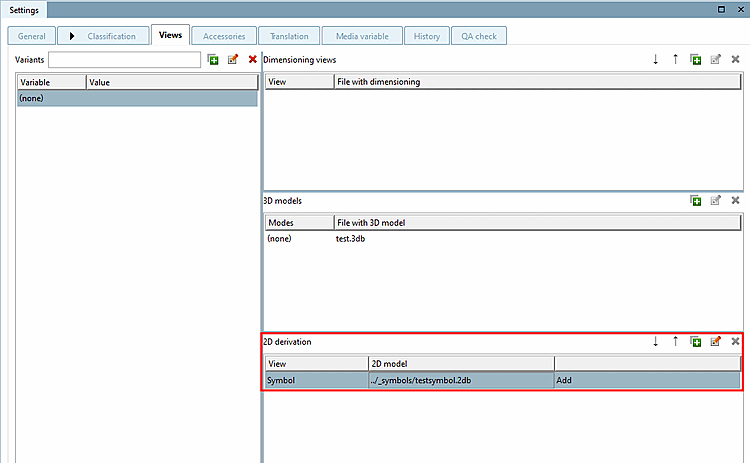Click the Value column header
Viewport: 750px width, 463px height.
[172, 82]
